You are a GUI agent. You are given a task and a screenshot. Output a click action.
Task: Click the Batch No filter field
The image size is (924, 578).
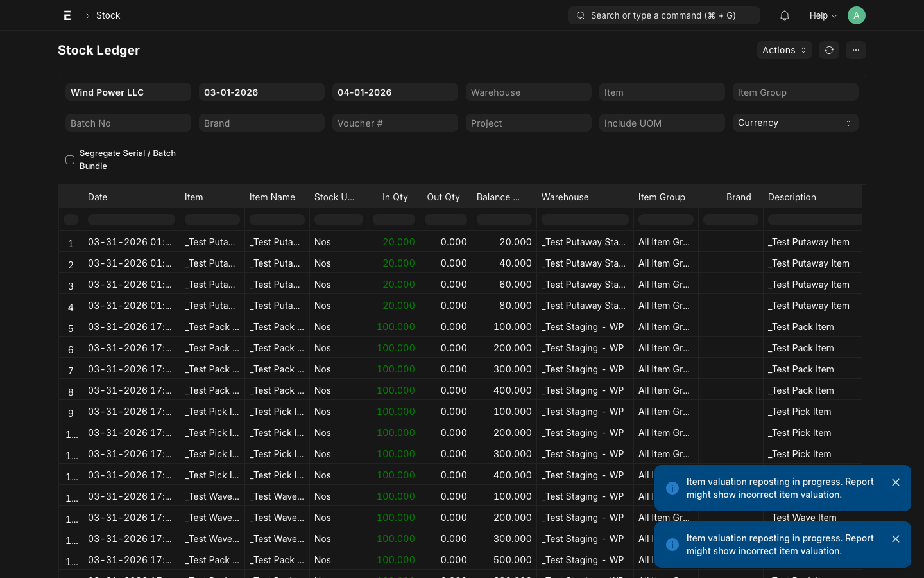[128, 123]
